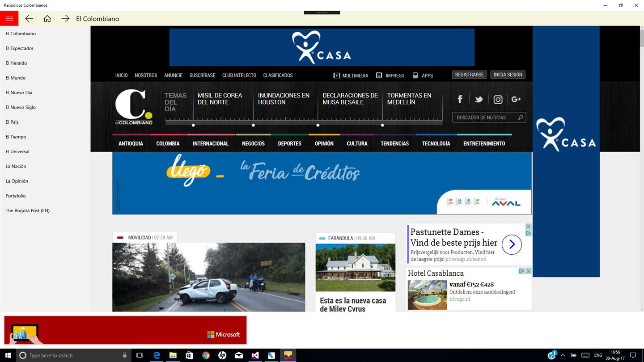Open the Colombia section tab
Screen dimensions: 644x362
click(x=168, y=143)
